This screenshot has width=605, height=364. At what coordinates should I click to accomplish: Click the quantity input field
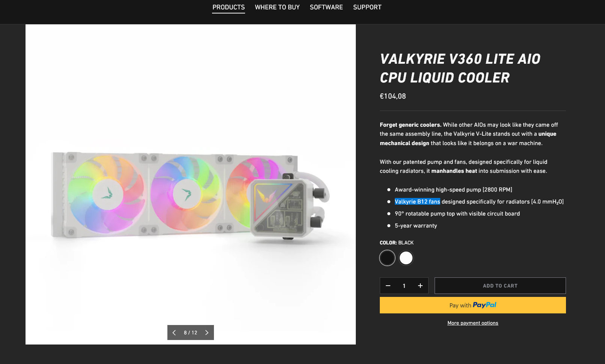pyautogui.click(x=404, y=286)
